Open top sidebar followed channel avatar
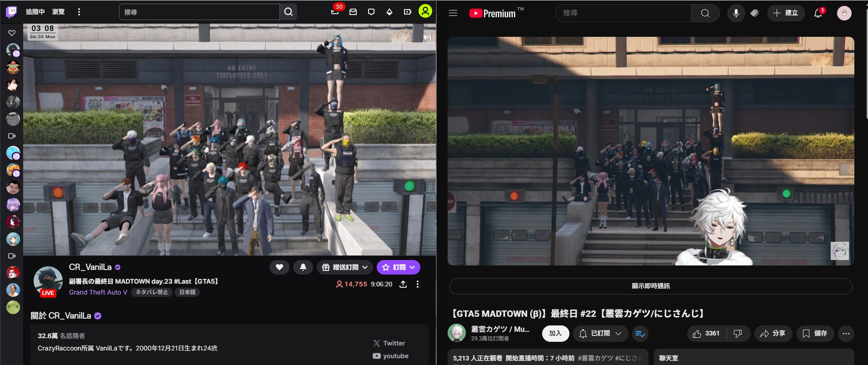Screen dimensions: 868x365 tap(13, 50)
